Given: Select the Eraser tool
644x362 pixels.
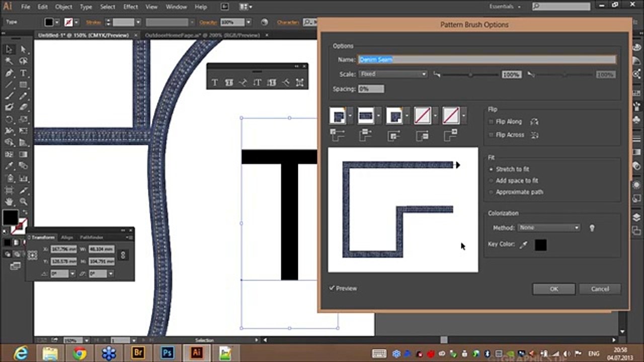Looking at the screenshot, I should pyautogui.click(x=23, y=107).
